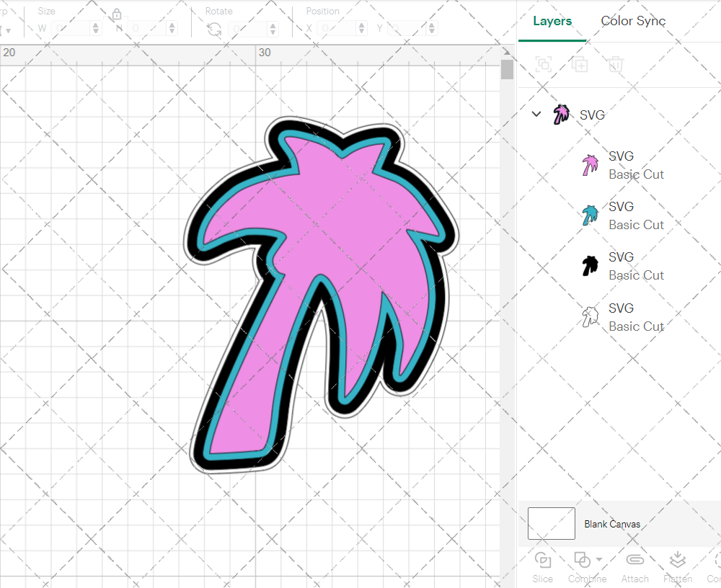Select the Blank Canvas swatch
This screenshot has width=721, height=588.
pyautogui.click(x=552, y=523)
